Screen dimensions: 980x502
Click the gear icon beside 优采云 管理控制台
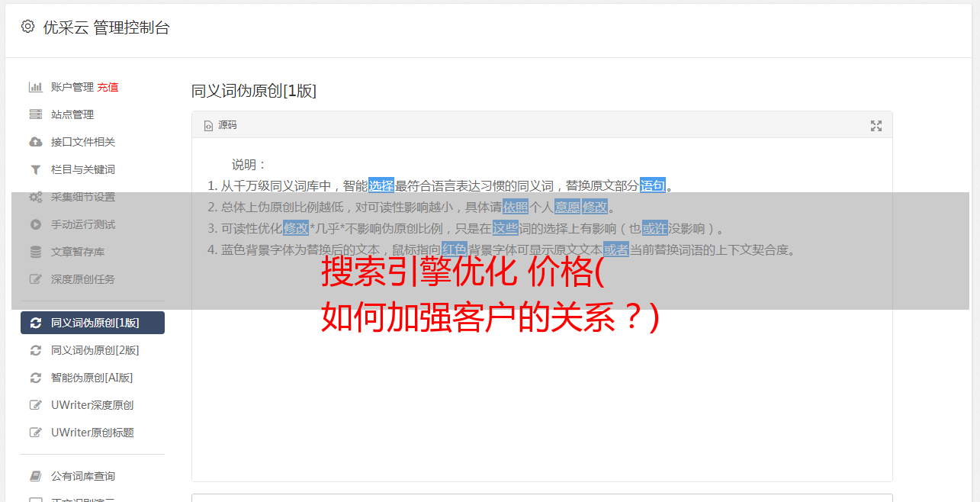click(28, 27)
